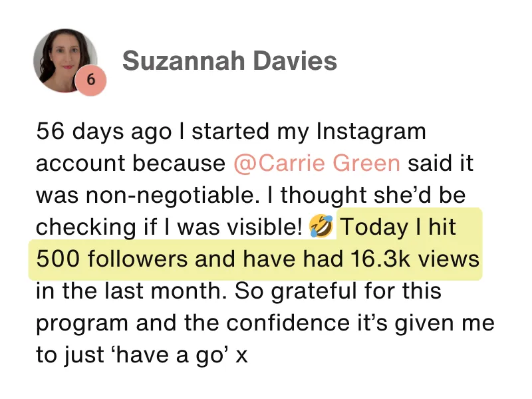Image resolution: width=532 pixels, height=399 pixels.
Task: Click the highlighted '16.3k' figure
Action: point(380,259)
